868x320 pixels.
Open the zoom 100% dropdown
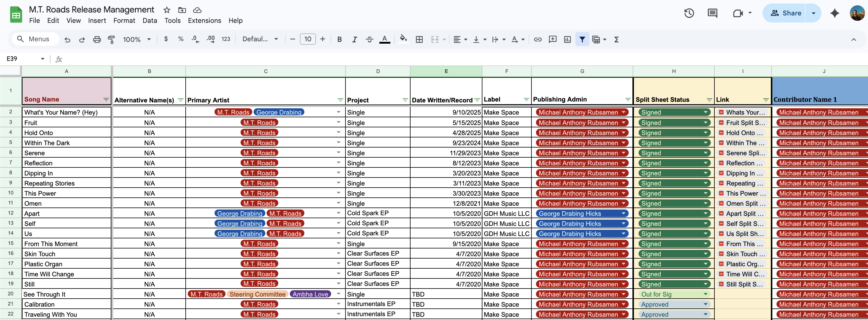[136, 39]
